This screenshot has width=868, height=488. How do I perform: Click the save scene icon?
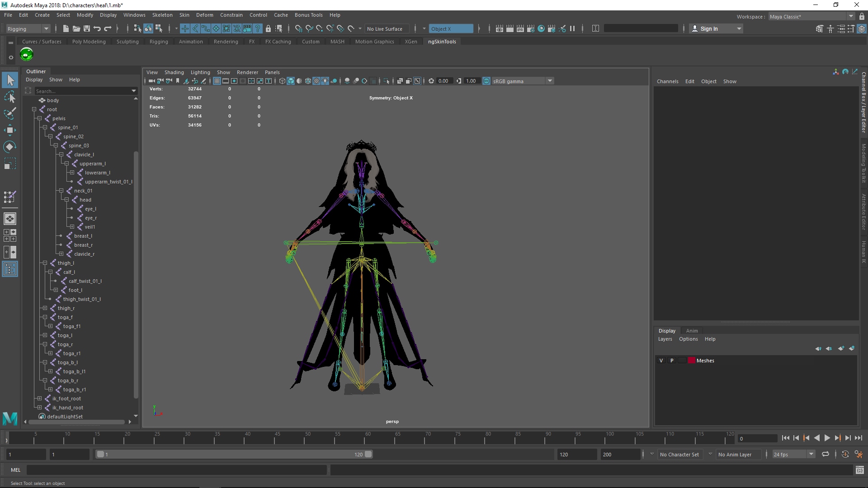[x=87, y=28]
